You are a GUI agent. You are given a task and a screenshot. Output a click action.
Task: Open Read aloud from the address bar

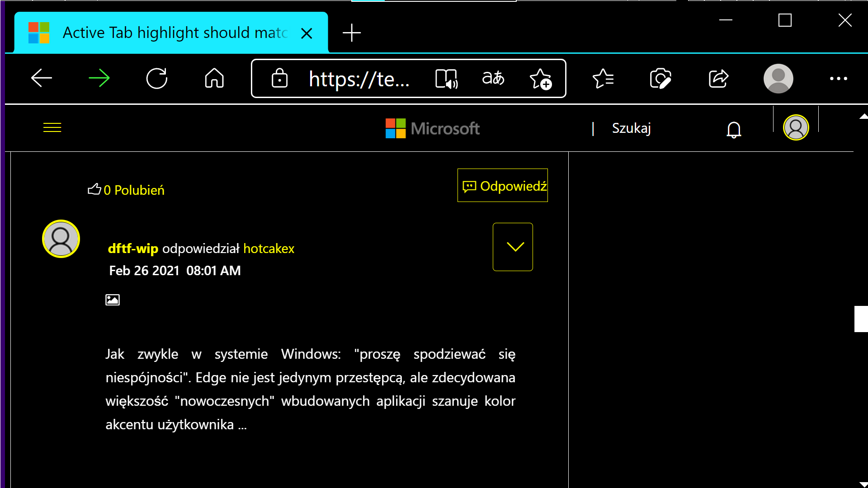(x=447, y=78)
